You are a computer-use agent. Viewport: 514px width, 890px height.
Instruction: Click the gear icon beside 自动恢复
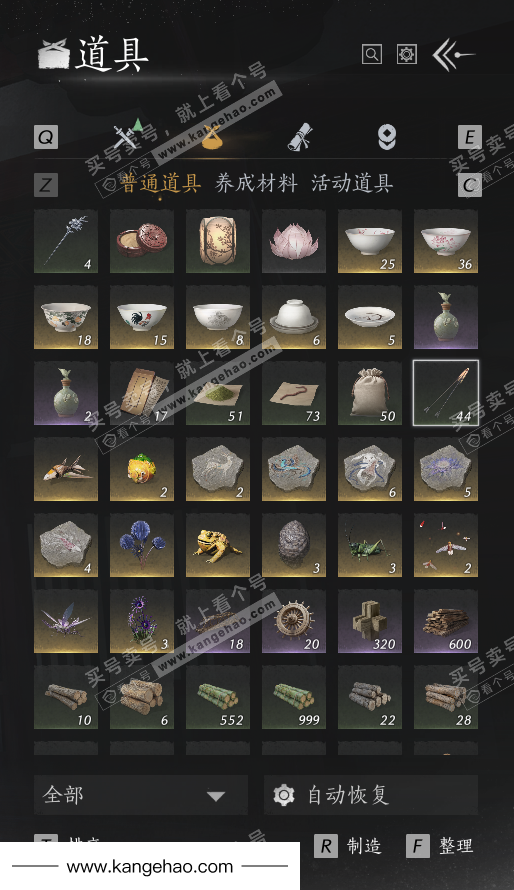click(284, 795)
